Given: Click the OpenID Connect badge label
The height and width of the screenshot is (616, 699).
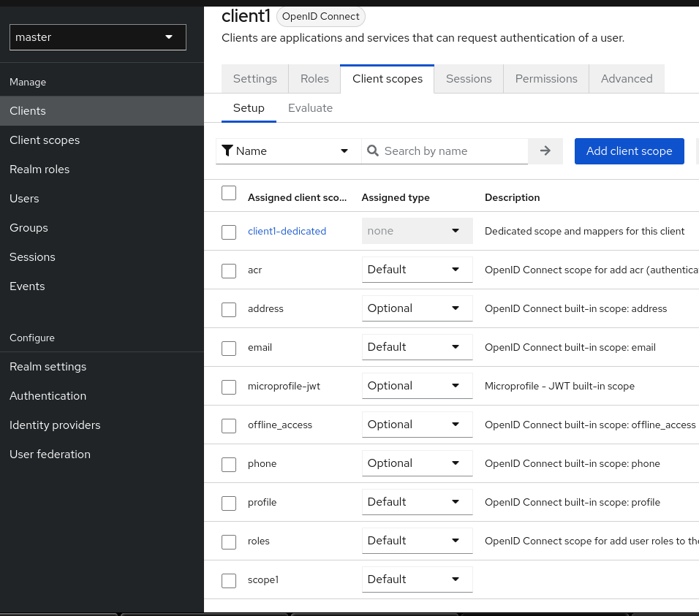Looking at the screenshot, I should pyautogui.click(x=320, y=17).
